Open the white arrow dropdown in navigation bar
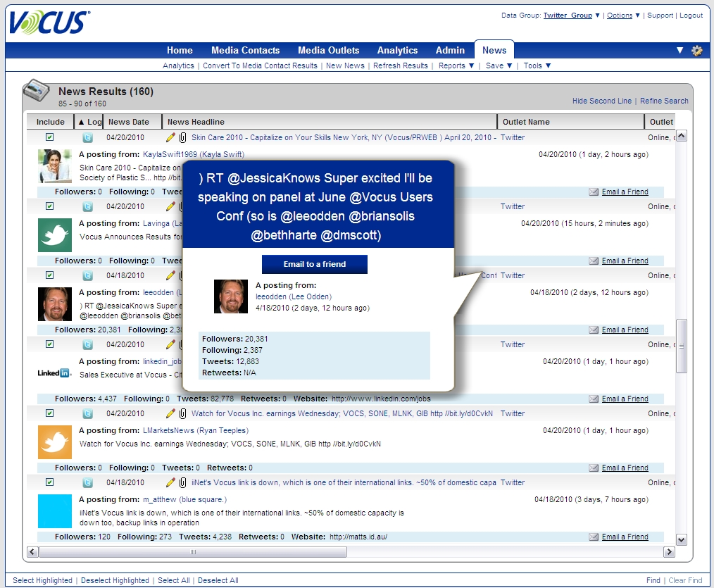The image size is (714, 588). pyautogui.click(x=679, y=51)
